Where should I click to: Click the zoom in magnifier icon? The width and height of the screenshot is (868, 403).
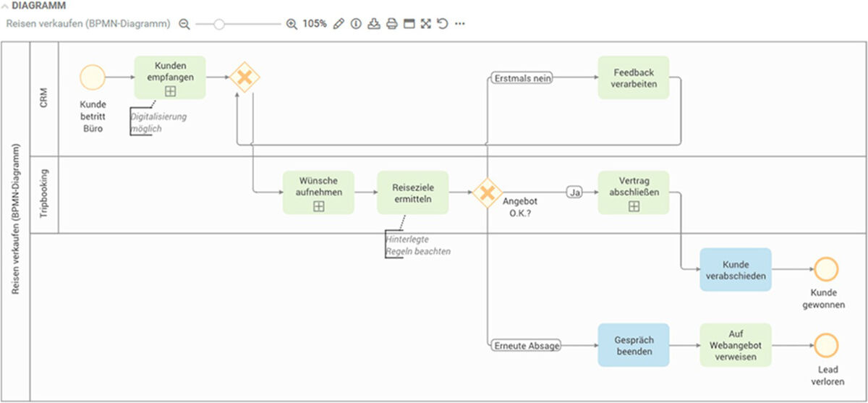[x=292, y=24]
